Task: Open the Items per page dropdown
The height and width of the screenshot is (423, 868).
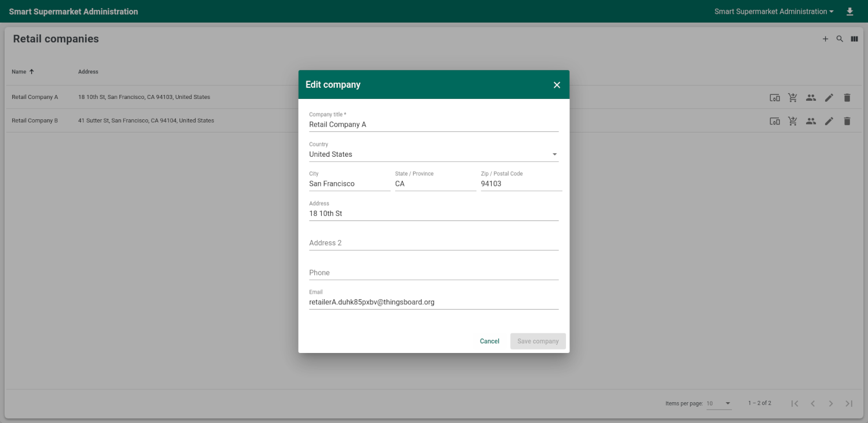Action: coord(719,403)
